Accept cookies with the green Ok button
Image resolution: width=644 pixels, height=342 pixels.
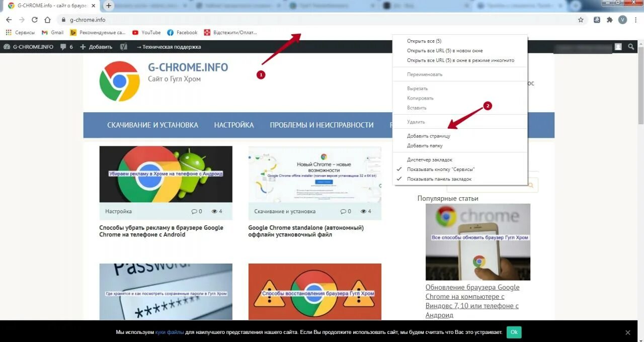point(514,332)
